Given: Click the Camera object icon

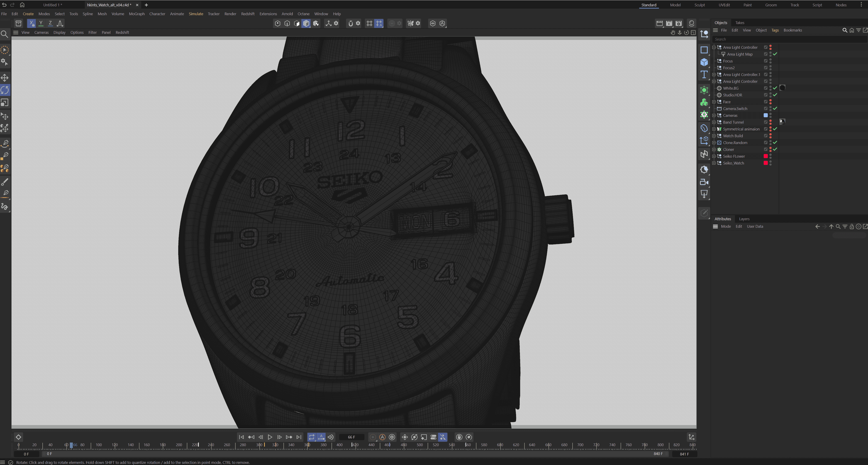Looking at the screenshot, I should pyautogui.click(x=704, y=182).
